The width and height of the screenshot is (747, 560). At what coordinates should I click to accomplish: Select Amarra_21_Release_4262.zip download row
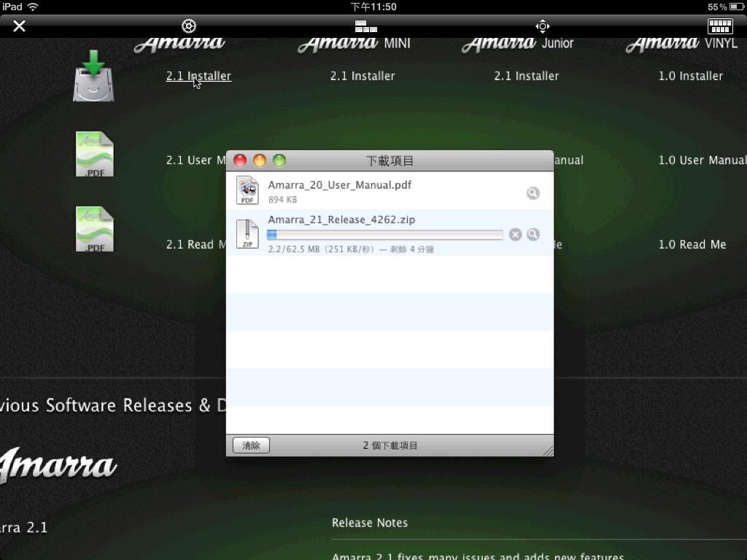pyautogui.click(x=390, y=233)
